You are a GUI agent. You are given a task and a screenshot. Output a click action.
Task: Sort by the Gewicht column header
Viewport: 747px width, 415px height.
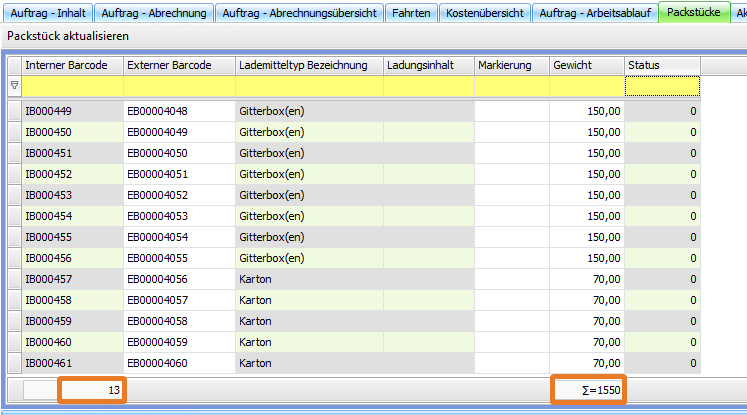click(x=586, y=65)
